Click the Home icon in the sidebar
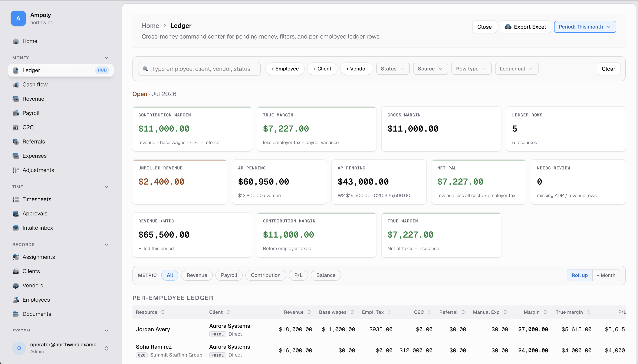Image resolution: width=638 pixels, height=364 pixels. tap(16, 41)
